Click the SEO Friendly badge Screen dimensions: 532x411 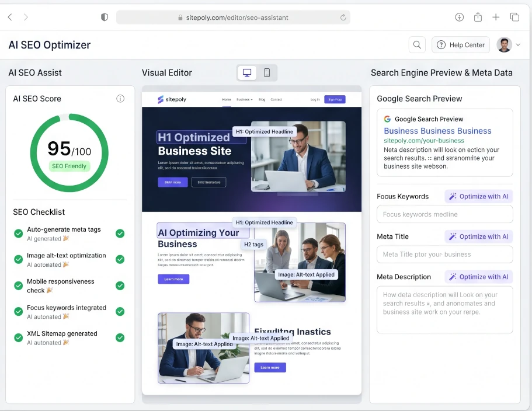(x=69, y=166)
